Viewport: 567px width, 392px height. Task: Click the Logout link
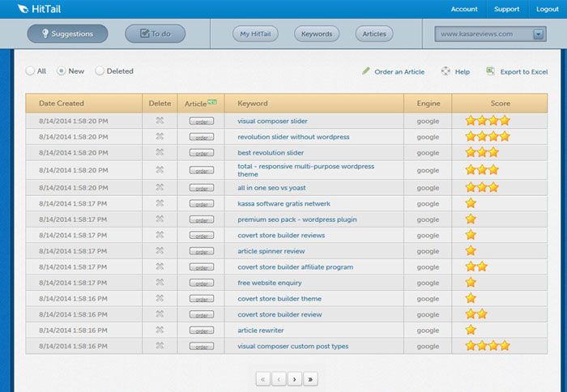click(x=547, y=9)
